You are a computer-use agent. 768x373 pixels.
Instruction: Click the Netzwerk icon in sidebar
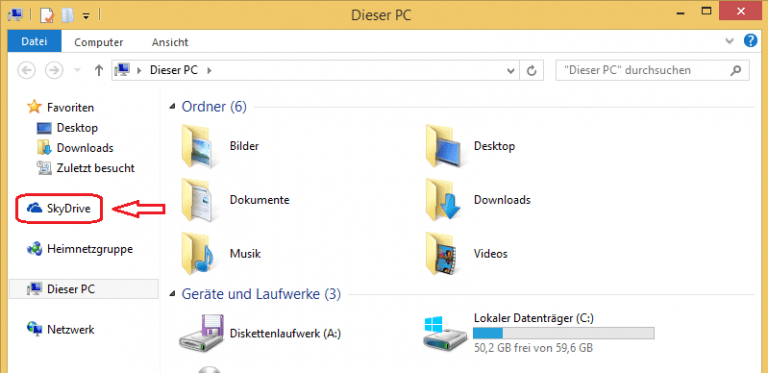pos(34,329)
